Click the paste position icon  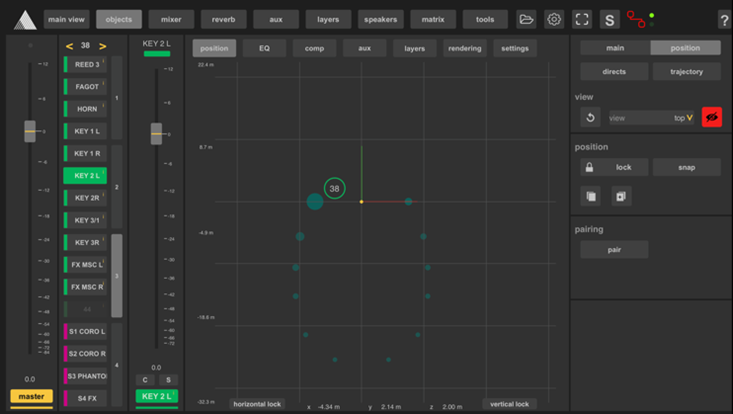coord(620,197)
